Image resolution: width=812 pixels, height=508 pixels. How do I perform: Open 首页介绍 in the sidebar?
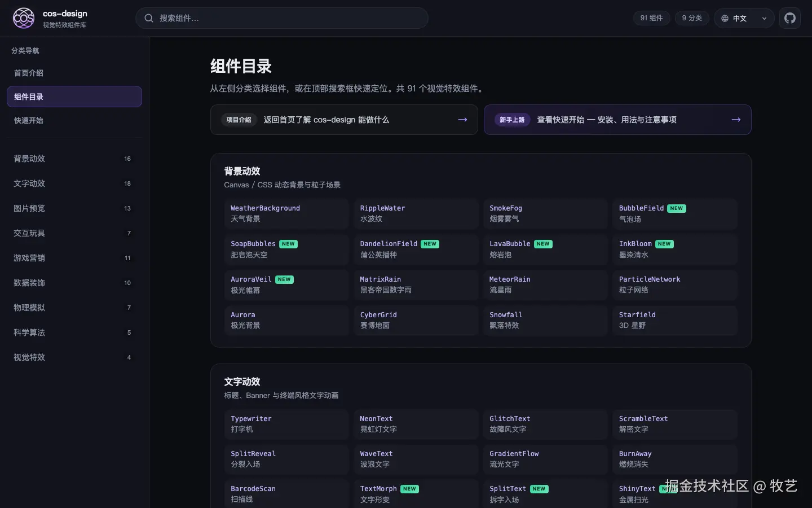coord(74,73)
